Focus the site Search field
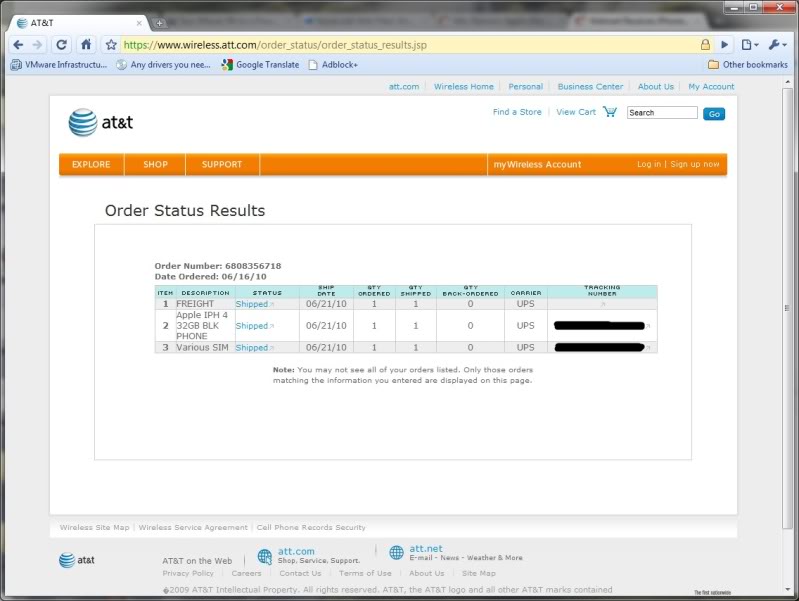The height and width of the screenshot is (601, 799). point(662,113)
